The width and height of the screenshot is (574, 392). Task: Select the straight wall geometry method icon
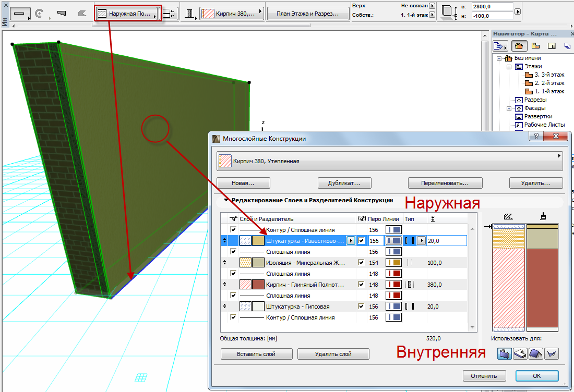click(x=20, y=14)
